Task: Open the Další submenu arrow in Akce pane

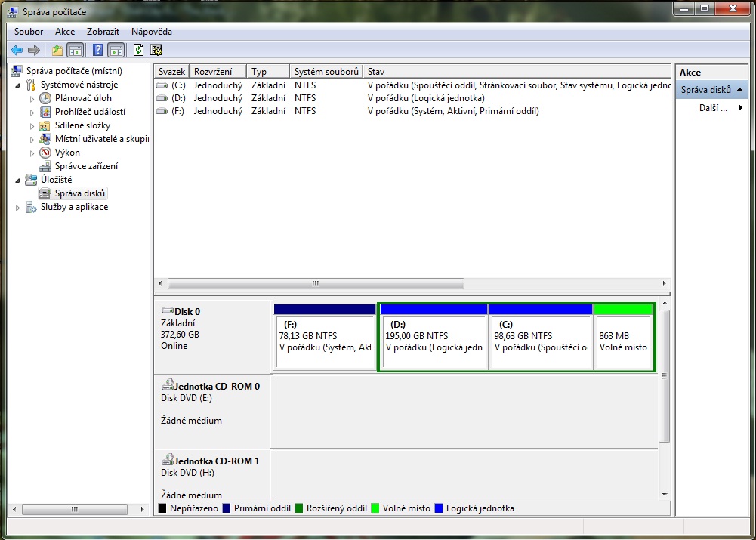Action: coord(741,108)
